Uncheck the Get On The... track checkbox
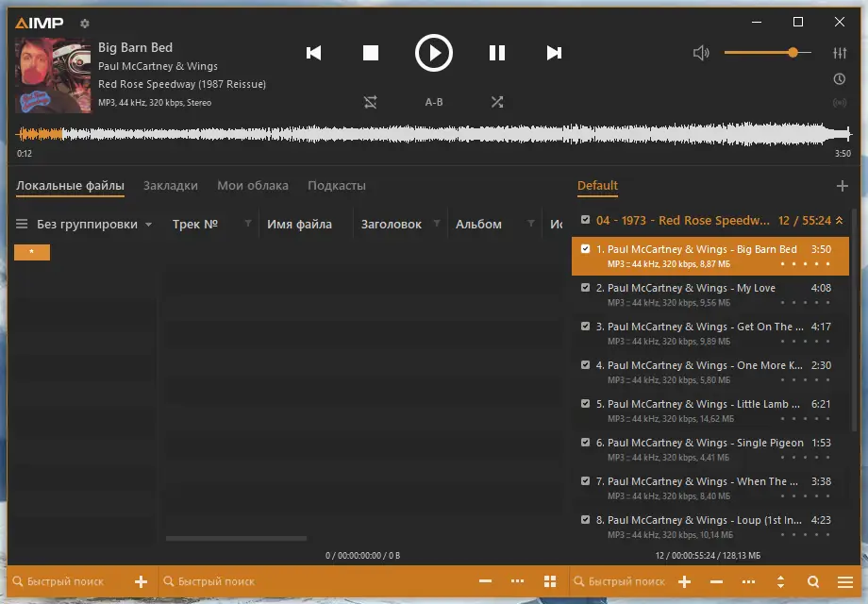The image size is (868, 604). [x=585, y=327]
